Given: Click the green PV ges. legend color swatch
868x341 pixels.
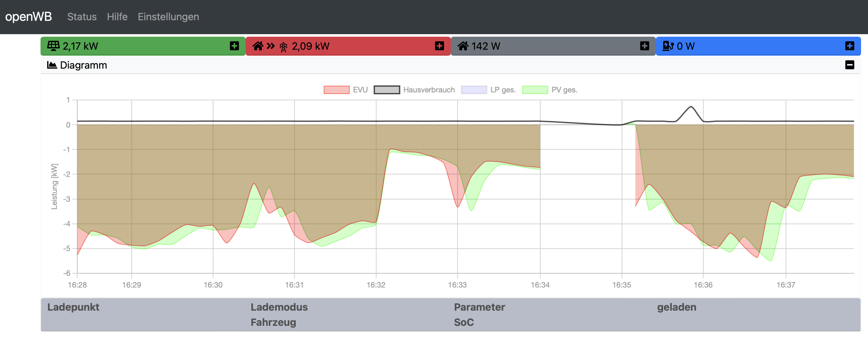Looking at the screenshot, I should point(535,90).
